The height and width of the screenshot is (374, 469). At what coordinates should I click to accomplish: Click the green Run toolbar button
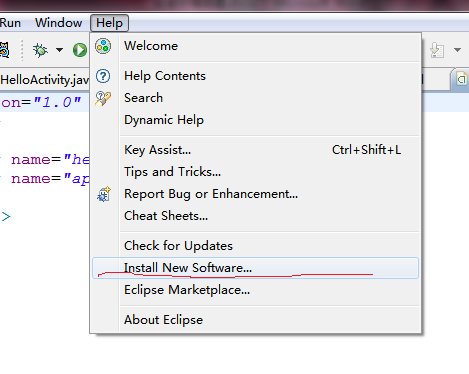[80, 50]
